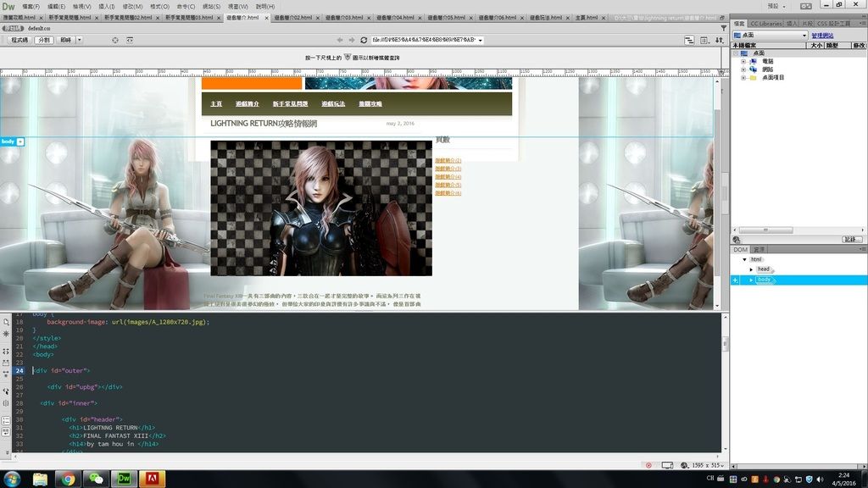Click the browser back arrow in document toolbar
868x488 pixels.
340,40
